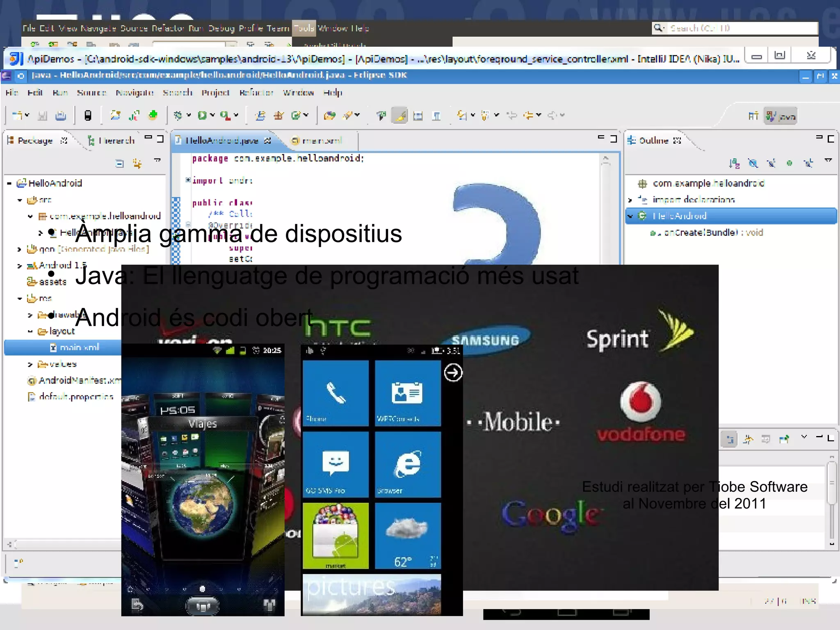Click the magnifier icon in the top search box
The height and width of the screenshot is (630, 840).
[x=658, y=28]
